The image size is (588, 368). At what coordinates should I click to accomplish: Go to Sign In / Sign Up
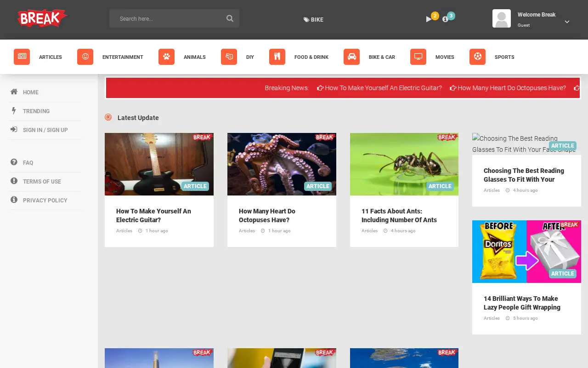45,130
